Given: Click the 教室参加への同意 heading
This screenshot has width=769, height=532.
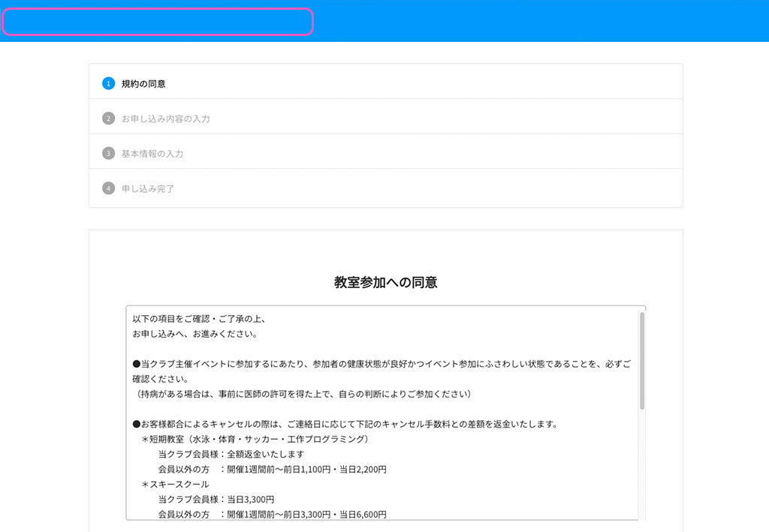Looking at the screenshot, I should [385, 283].
